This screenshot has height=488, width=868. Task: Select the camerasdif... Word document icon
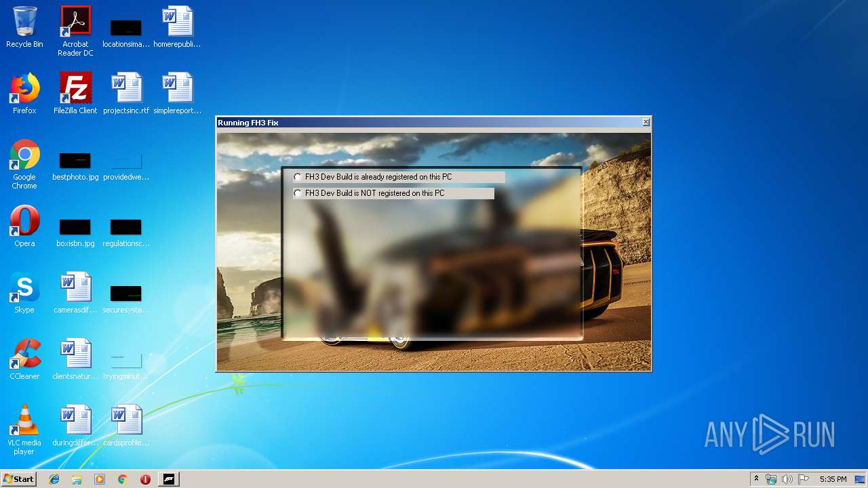[x=75, y=293]
